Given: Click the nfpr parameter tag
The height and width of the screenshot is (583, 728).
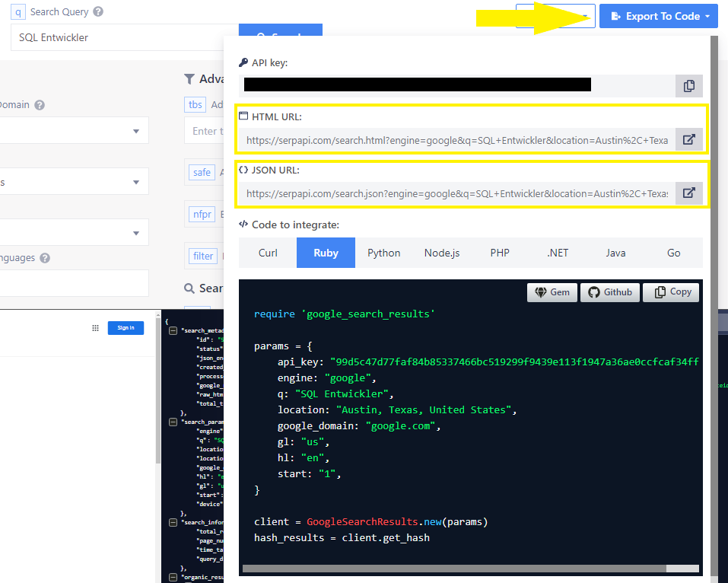Looking at the screenshot, I should pos(202,214).
